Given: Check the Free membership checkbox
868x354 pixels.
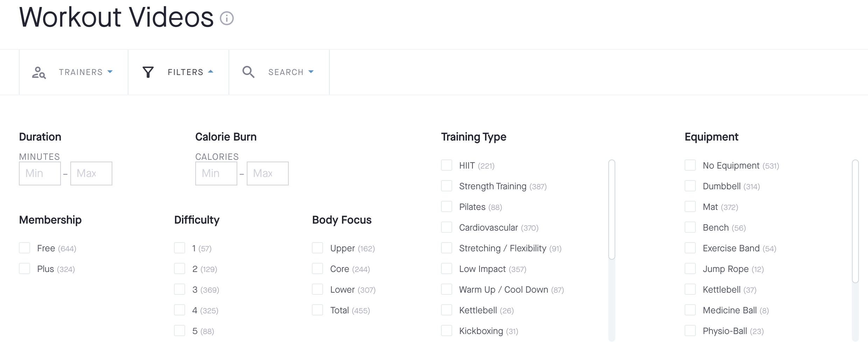Looking at the screenshot, I should (24, 248).
